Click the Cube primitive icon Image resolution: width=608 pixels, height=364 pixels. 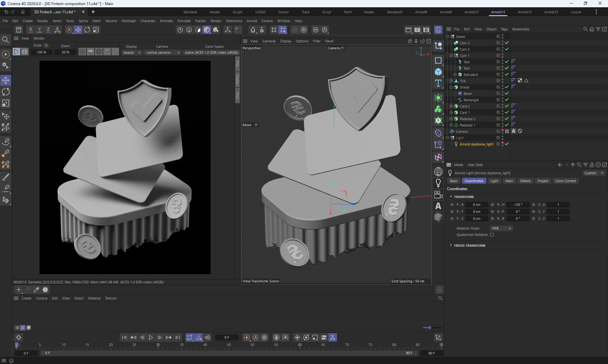[x=438, y=72]
